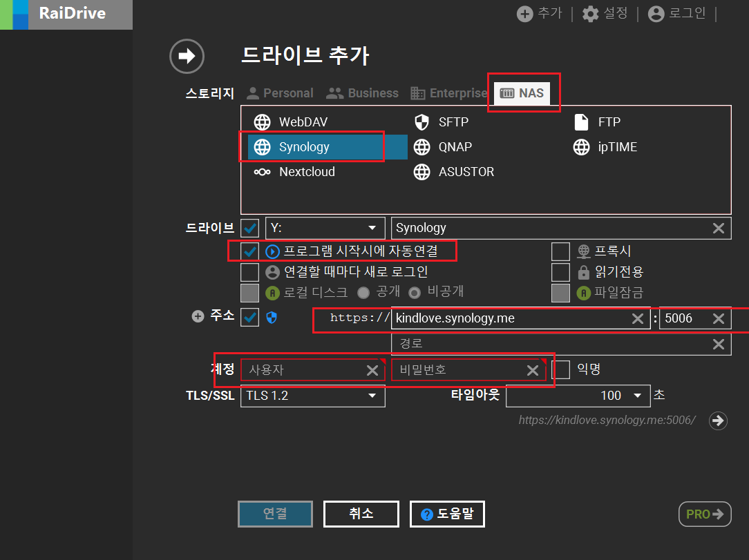Check the 익명 anonymous checkbox
This screenshot has height=560, width=749.
click(561, 369)
